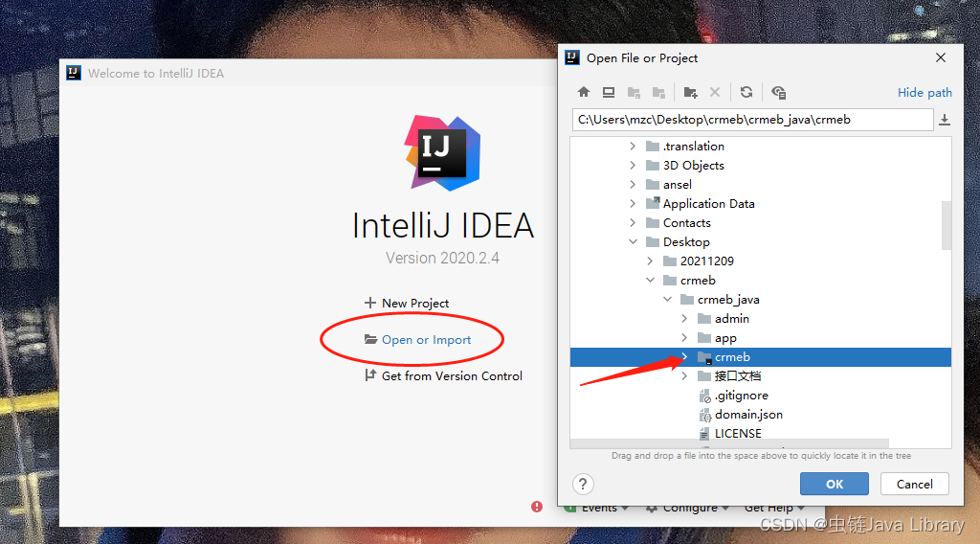Click the red error notification icon
The height and width of the screenshot is (544, 980).
tap(537, 507)
